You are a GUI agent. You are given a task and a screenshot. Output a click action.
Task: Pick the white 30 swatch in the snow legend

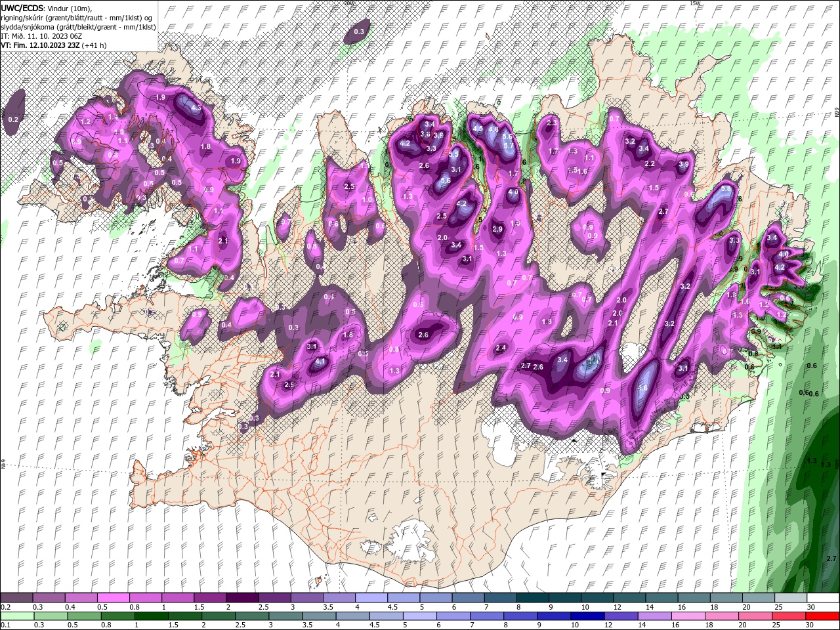pos(823,598)
